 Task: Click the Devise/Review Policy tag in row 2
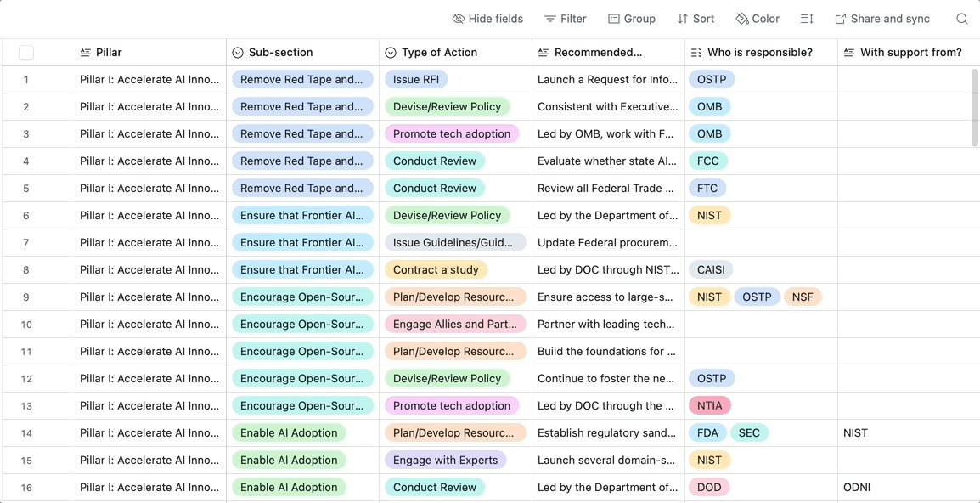click(x=448, y=106)
